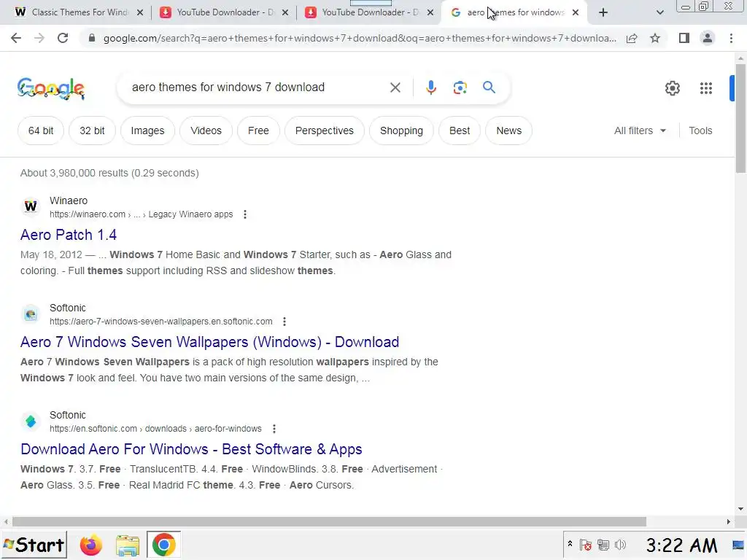747x560 pixels.
Task: Switch to Images results
Action: [x=147, y=131]
